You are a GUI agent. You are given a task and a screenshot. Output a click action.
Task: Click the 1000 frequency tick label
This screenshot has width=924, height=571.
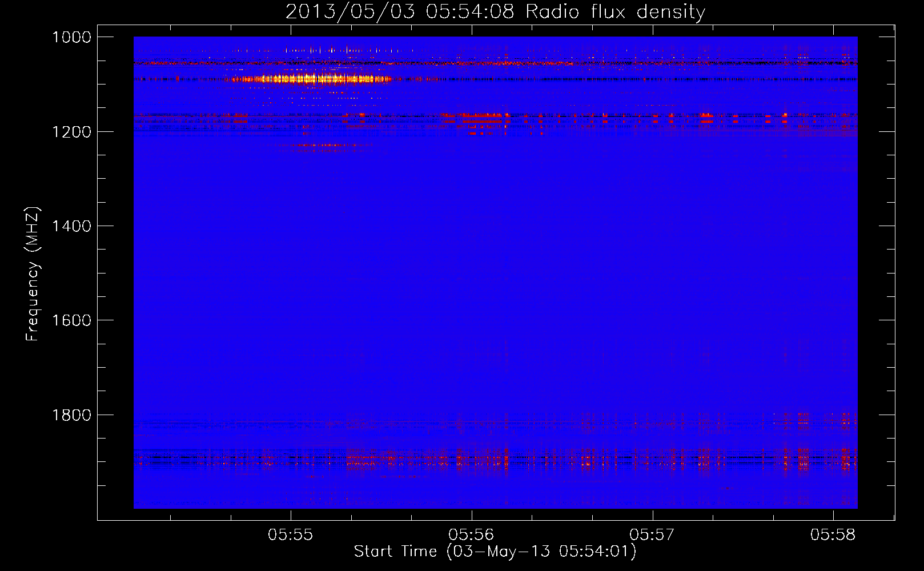(x=71, y=37)
